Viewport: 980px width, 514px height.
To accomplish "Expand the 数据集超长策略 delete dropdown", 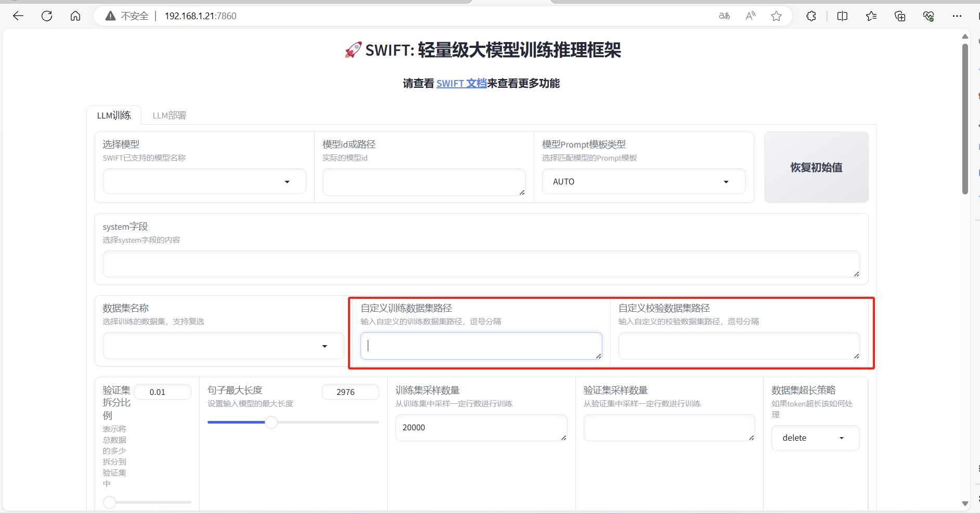I will click(815, 438).
